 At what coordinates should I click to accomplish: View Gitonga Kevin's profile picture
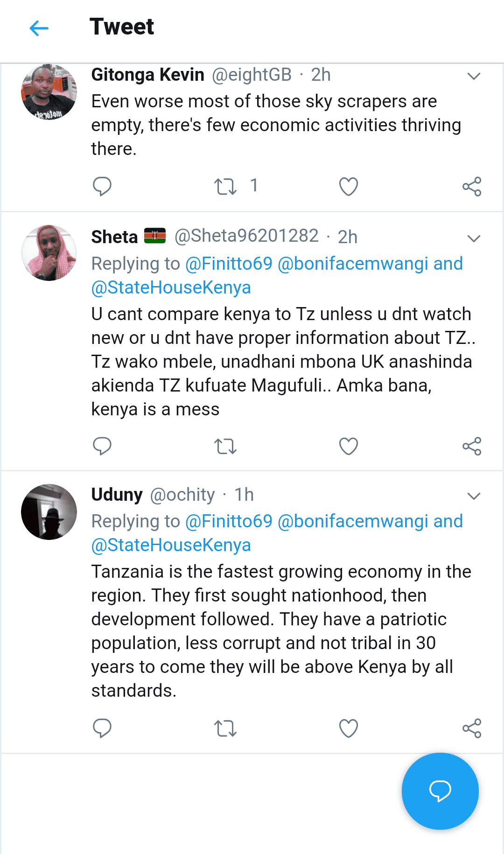pos(49,92)
